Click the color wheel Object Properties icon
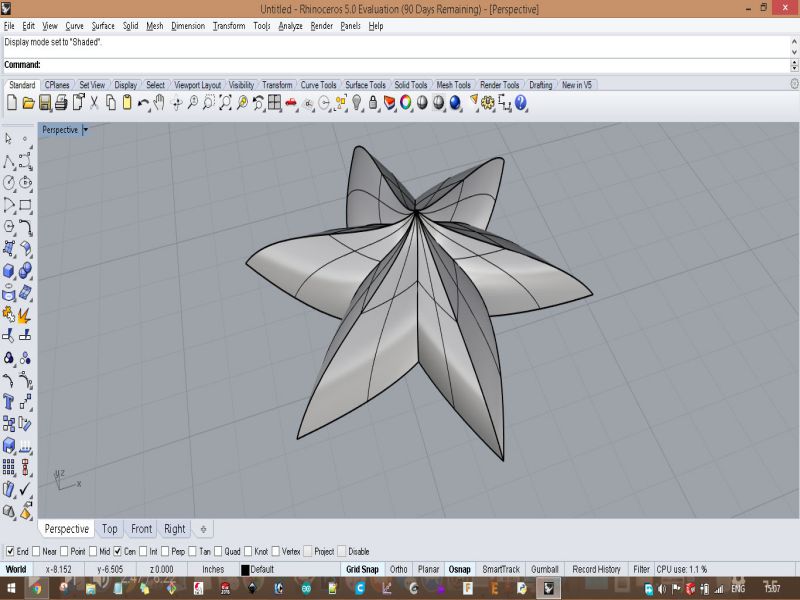Screen dimensions: 800x600 coord(406,103)
